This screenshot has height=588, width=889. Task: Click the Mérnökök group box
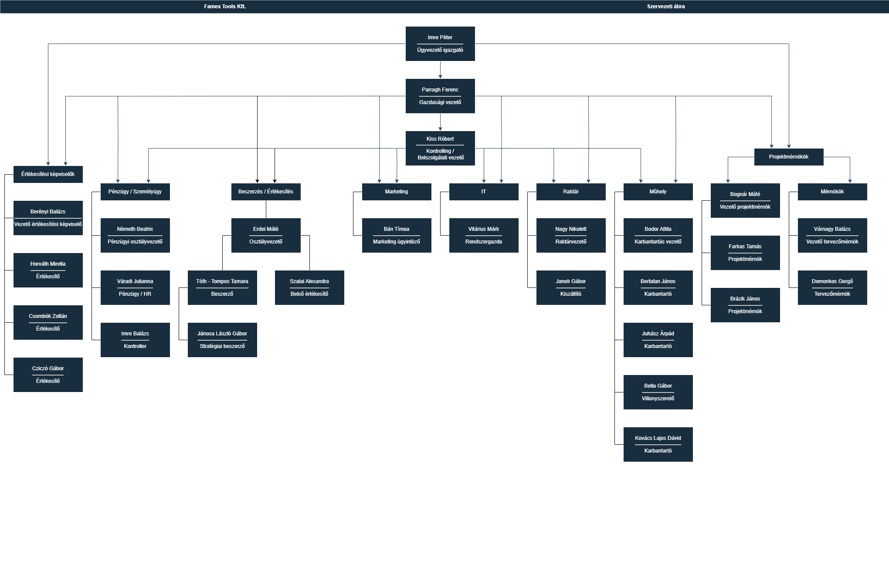[x=832, y=192]
